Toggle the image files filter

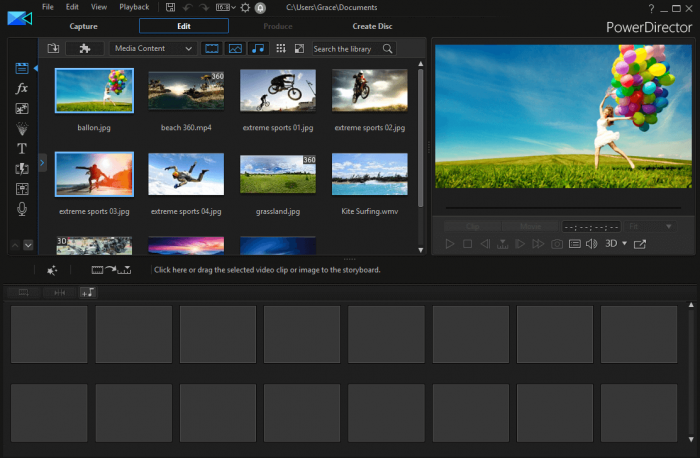[235, 48]
